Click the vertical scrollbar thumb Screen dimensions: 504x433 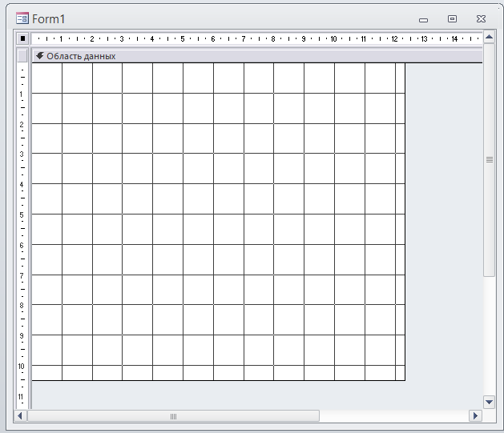490,160
